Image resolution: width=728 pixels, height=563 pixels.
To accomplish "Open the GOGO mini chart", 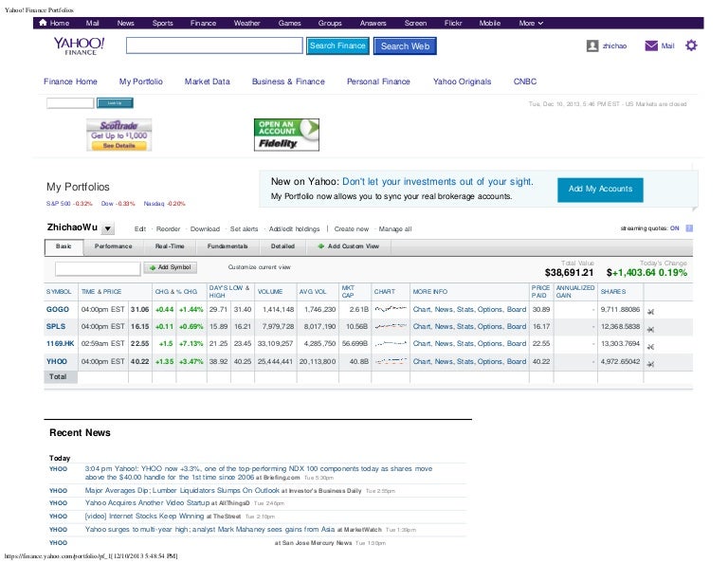I will 391,309.
